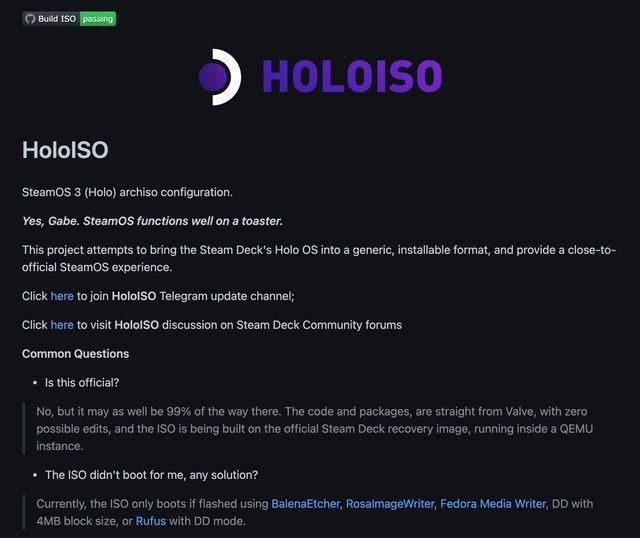Click the italic "Yes, Gabe" toaster line
Image resolution: width=640 pixels, height=538 pixels.
coord(152,220)
